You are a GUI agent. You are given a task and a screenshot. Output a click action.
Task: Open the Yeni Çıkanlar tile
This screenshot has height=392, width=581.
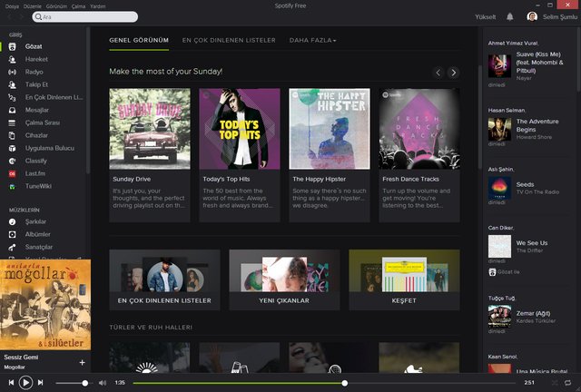(x=284, y=279)
